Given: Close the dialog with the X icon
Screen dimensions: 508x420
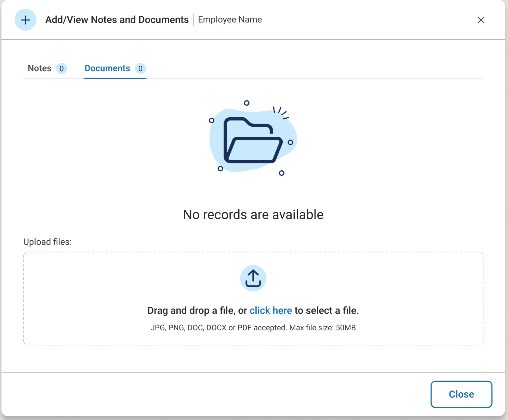Looking at the screenshot, I should (x=481, y=20).
